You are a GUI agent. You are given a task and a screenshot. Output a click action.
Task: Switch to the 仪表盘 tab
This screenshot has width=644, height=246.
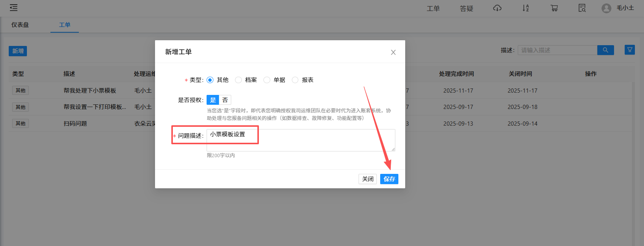pyautogui.click(x=20, y=25)
